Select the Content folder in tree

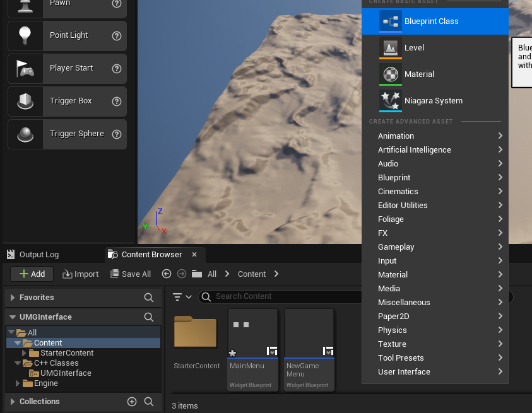click(x=83, y=343)
